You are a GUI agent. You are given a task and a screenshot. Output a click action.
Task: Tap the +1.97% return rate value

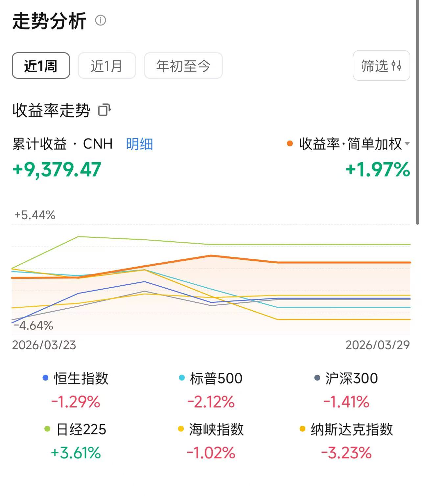coord(378,170)
